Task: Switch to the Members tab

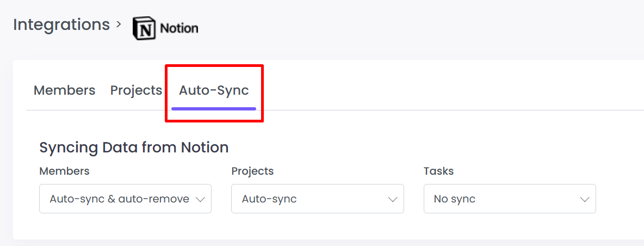Action: pyautogui.click(x=64, y=90)
